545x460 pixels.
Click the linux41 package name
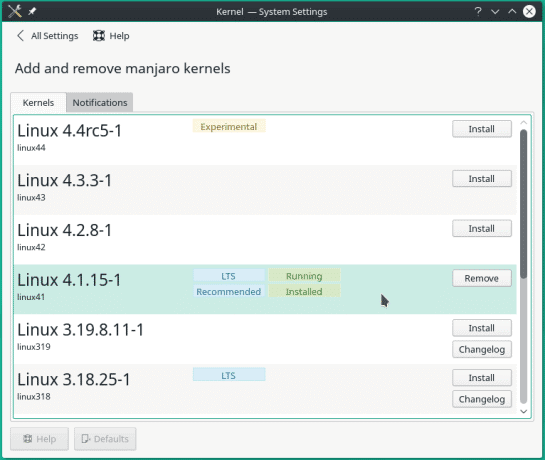pos(31,297)
